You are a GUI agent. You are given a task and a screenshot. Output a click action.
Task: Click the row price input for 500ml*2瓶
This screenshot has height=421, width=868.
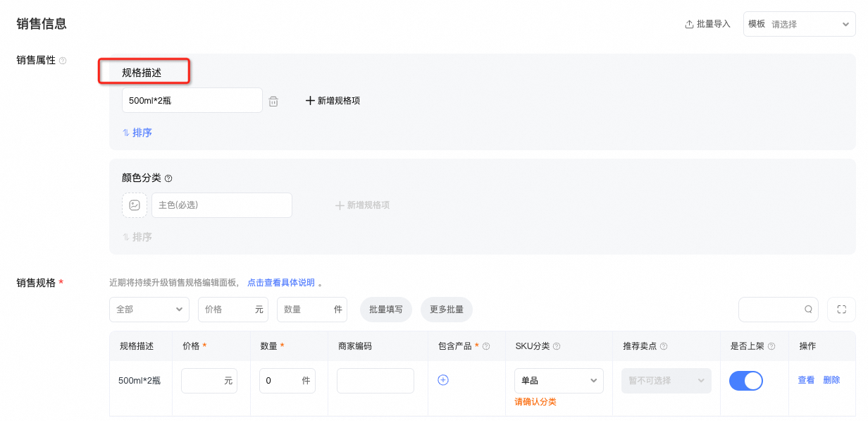tap(209, 381)
